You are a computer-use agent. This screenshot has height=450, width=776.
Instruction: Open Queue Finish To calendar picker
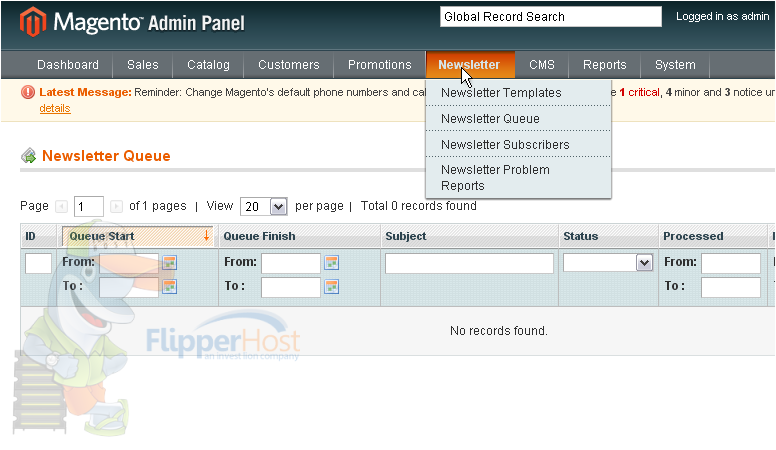click(x=332, y=287)
